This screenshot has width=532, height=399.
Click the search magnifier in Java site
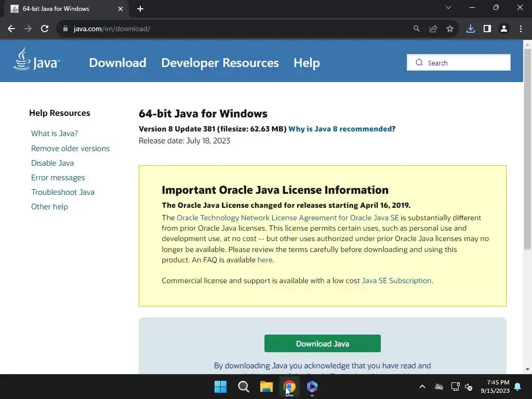pyautogui.click(x=419, y=62)
